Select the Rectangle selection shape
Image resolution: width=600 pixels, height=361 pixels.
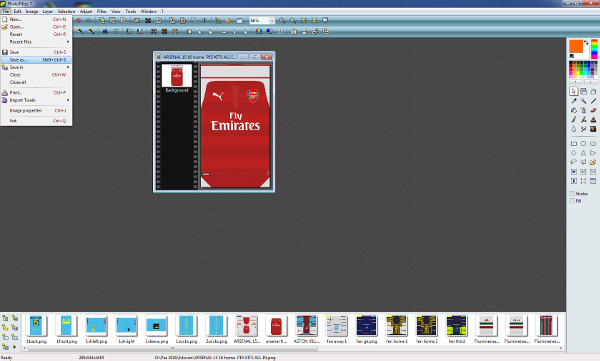pyautogui.click(x=574, y=144)
